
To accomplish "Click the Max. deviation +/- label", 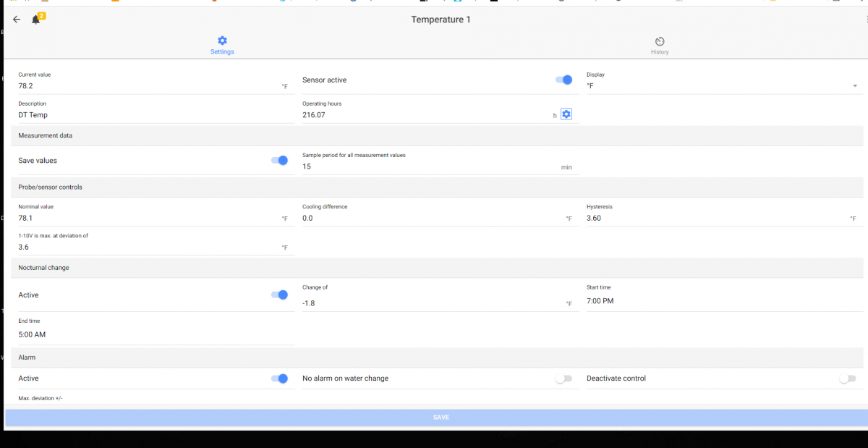I will coord(41,399).
